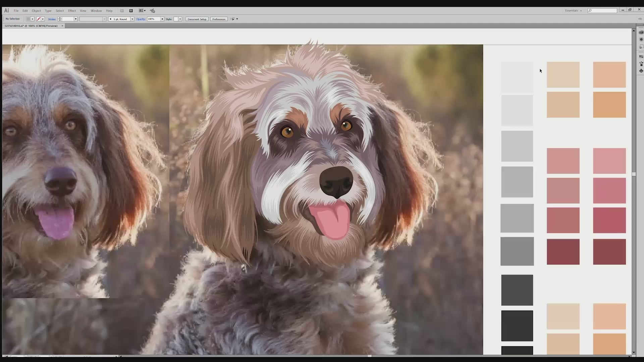
Task: Click the tan orange swatch on the artboard
Action: pos(609,105)
